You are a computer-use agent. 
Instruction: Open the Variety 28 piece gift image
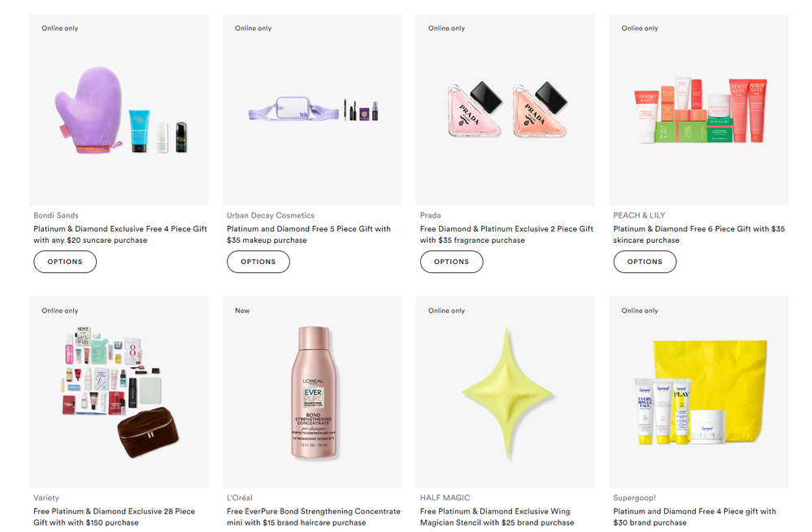click(x=119, y=391)
